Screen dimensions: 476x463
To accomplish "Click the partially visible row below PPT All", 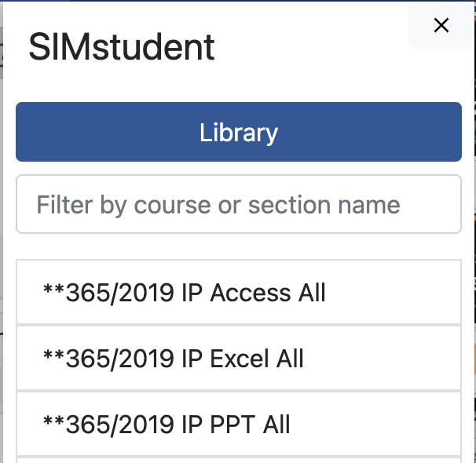I will click(x=239, y=460).
